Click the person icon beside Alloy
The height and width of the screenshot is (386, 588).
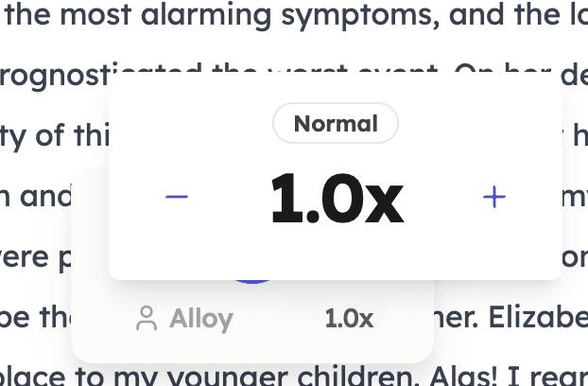(147, 318)
